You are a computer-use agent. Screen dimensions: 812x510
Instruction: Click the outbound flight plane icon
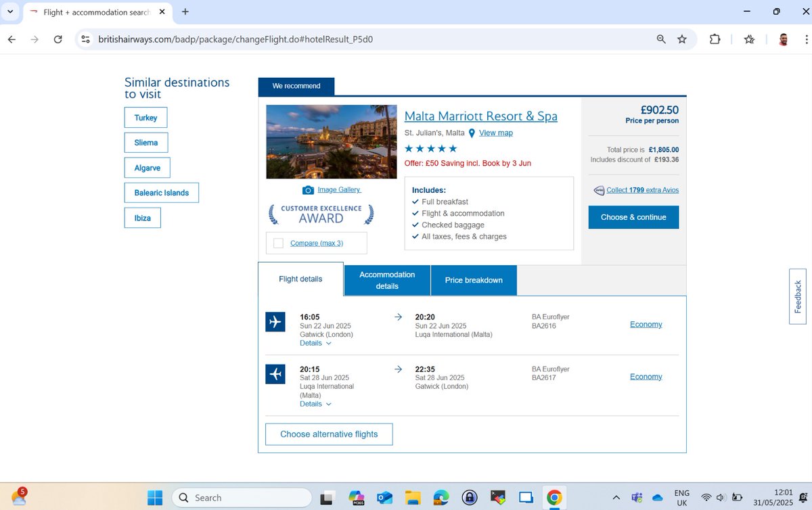coord(275,322)
